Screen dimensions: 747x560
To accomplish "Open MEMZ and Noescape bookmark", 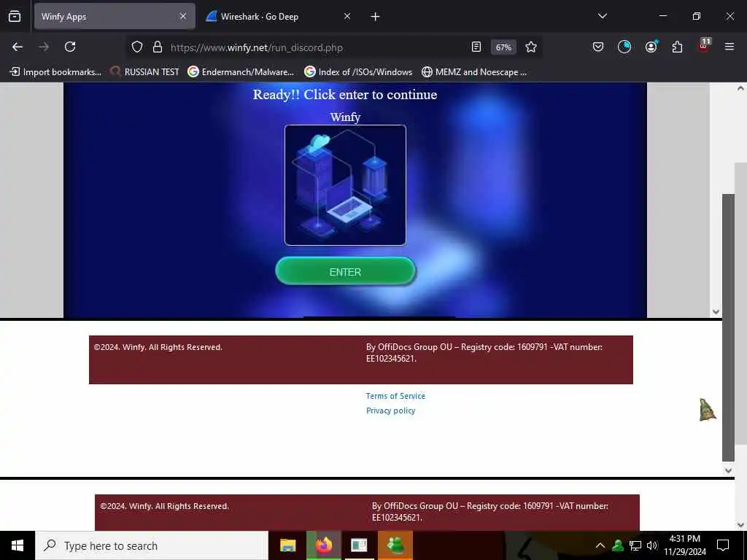I will tap(474, 72).
